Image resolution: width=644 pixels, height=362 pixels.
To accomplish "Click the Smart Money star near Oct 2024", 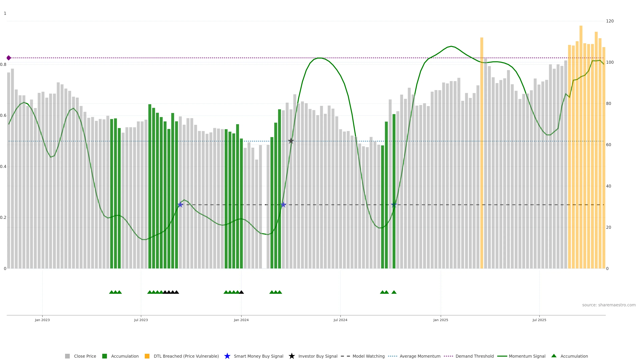I will coord(394,205).
